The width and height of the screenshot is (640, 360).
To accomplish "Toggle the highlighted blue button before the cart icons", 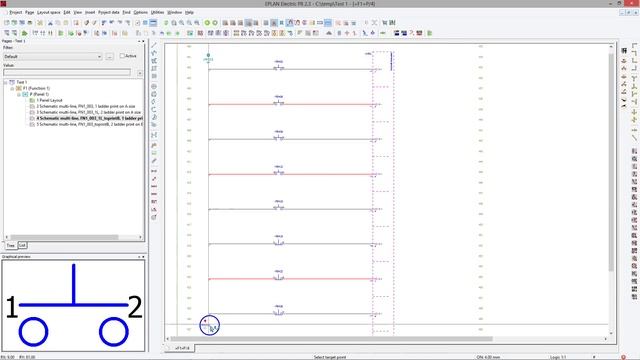I will (328, 23).
